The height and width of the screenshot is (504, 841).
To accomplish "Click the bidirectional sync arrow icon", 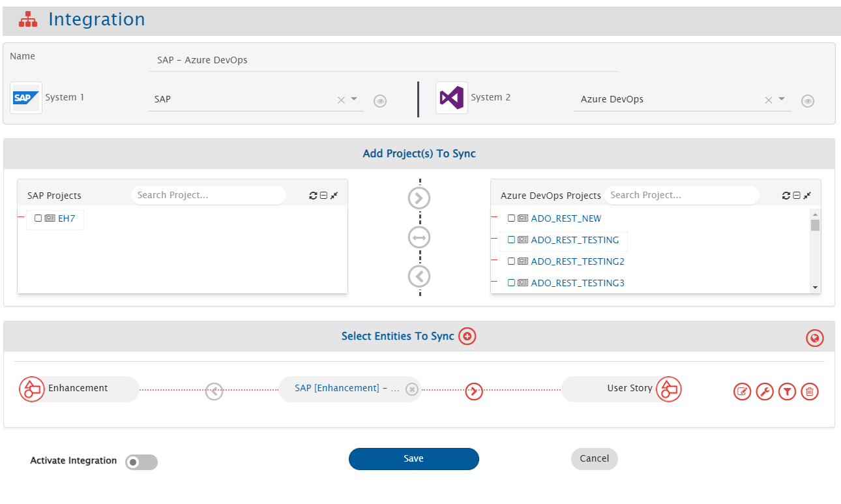I will point(419,238).
